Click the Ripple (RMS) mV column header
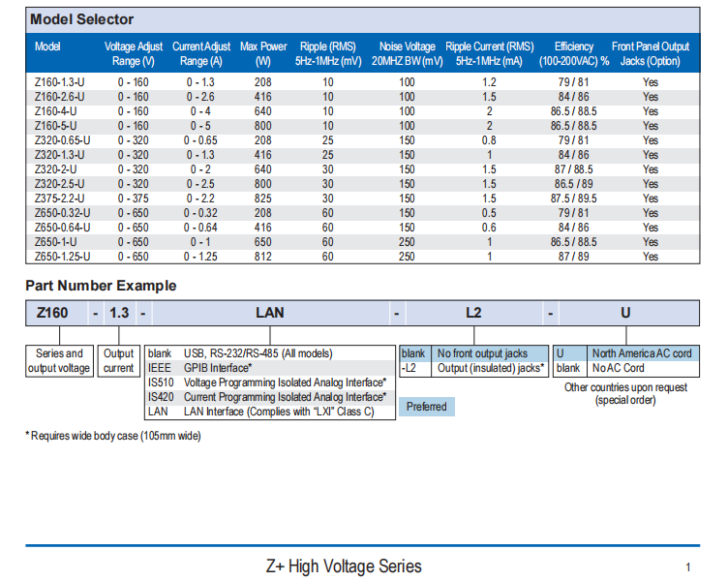The height and width of the screenshot is (581, 728). (x=328, y=53)
